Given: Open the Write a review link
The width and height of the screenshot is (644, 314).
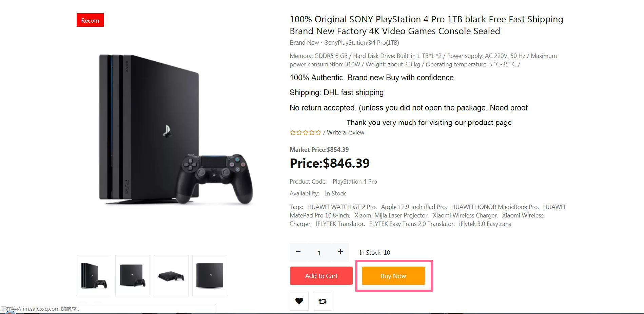Looking at the screenshot, I should 346,132.
